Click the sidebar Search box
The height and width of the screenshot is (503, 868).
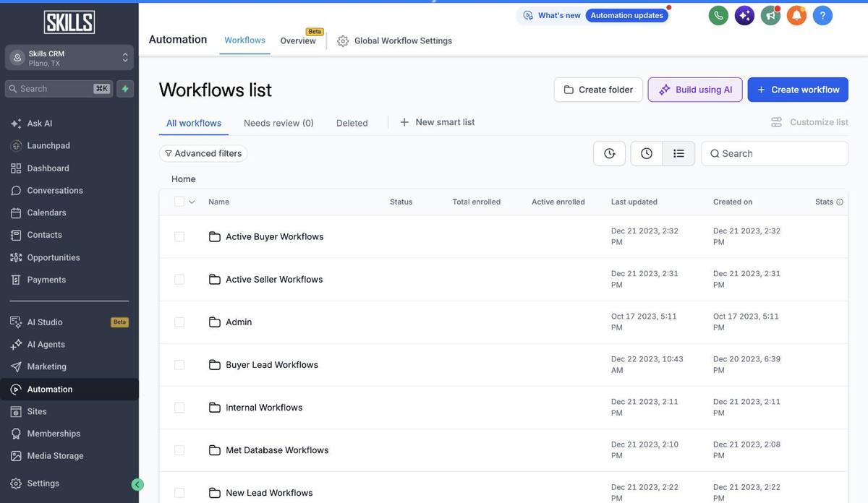coord(59,89)
